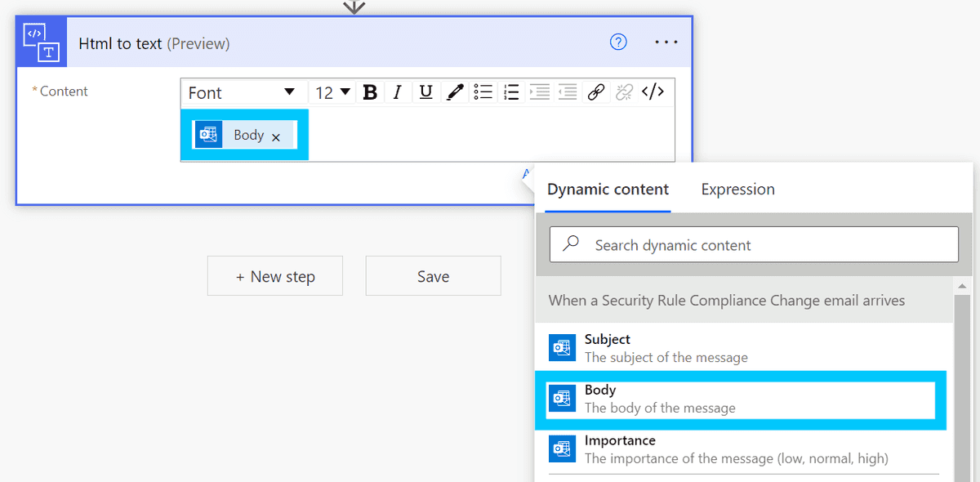This screenshot has width=980, height=482.
Task: Insert a bulleted list
Action: tap(483, 92)
